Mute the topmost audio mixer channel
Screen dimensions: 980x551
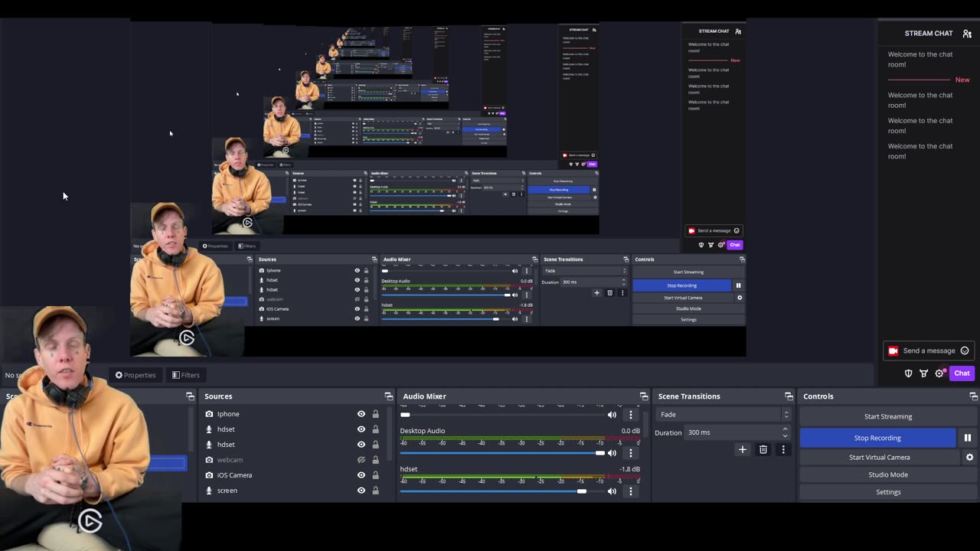pos(612,415)
